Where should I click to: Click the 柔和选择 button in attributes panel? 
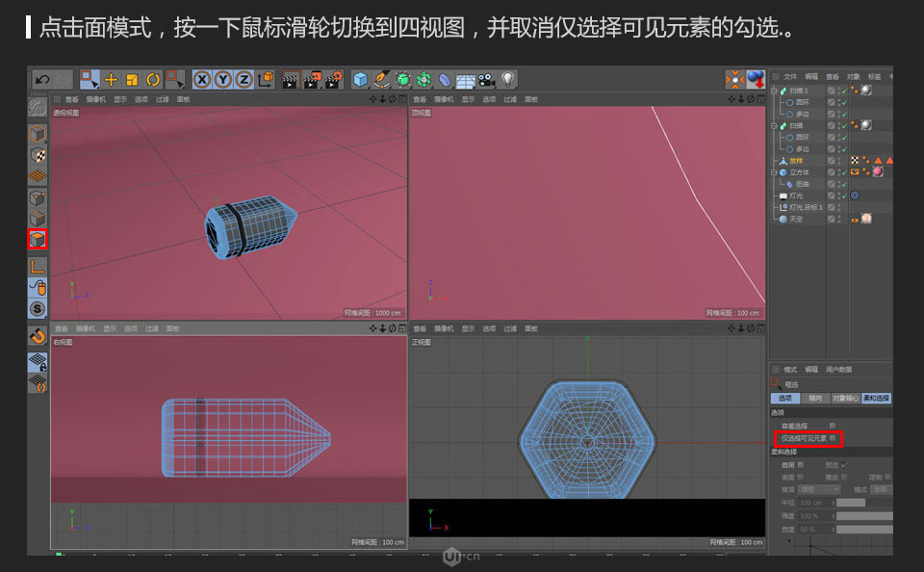click(x=877, y=399)
